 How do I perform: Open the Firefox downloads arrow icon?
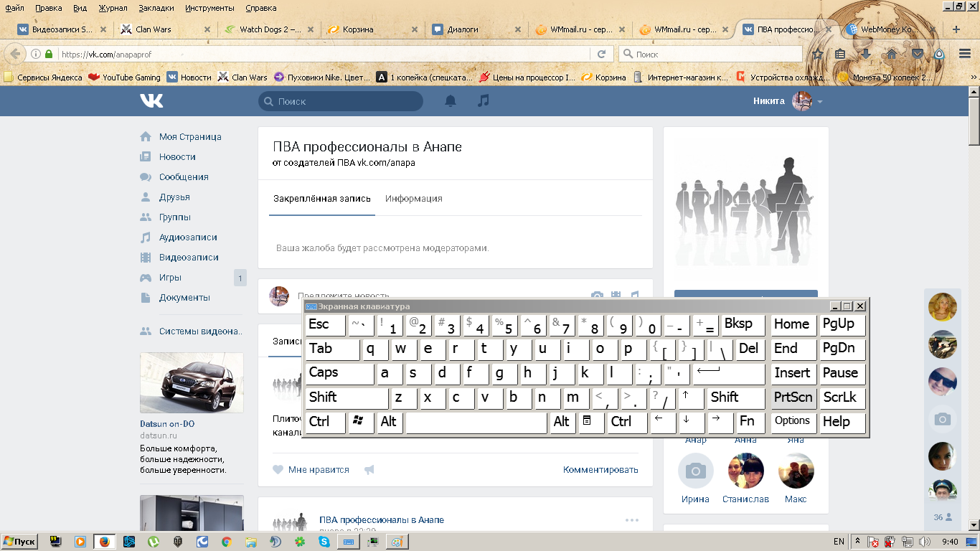[866, 54]
